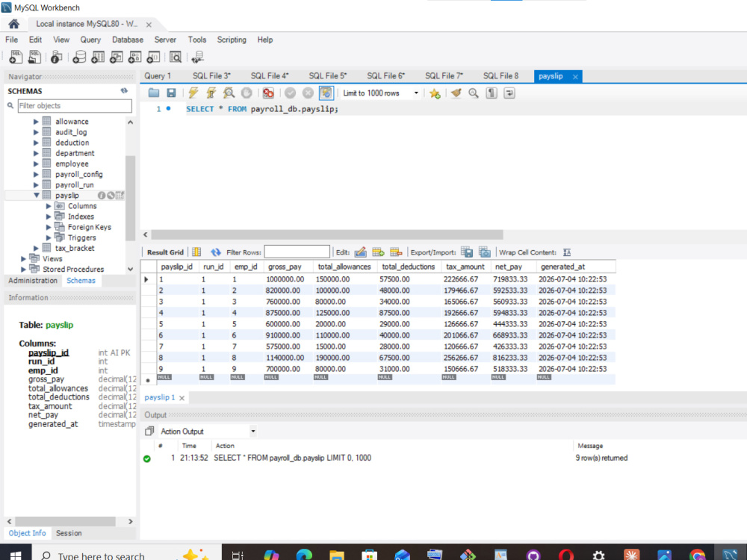
Task: Switch to the Session tab
Action: coord(69,533)
